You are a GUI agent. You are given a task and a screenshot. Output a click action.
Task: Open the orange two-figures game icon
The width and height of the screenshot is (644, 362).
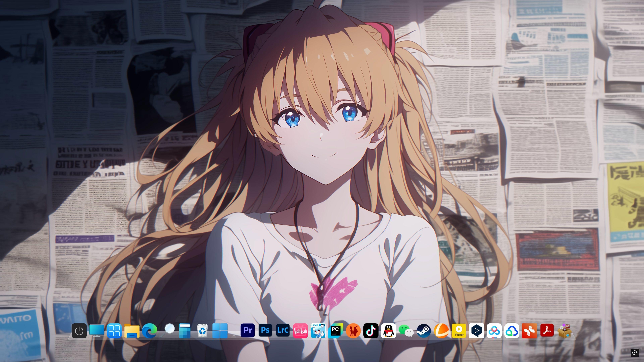pyautogui.click(x=353, y=331)
